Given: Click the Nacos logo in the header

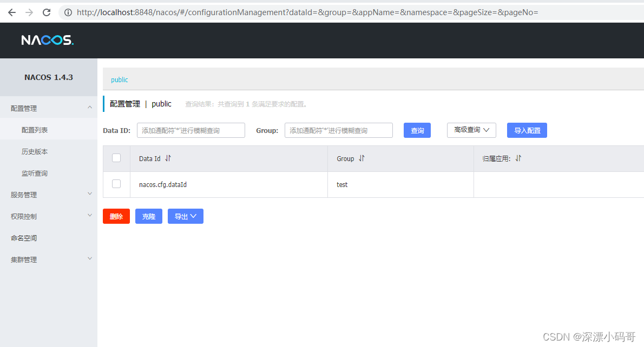Looking at the screenshot, I should [x=47, y=39].
